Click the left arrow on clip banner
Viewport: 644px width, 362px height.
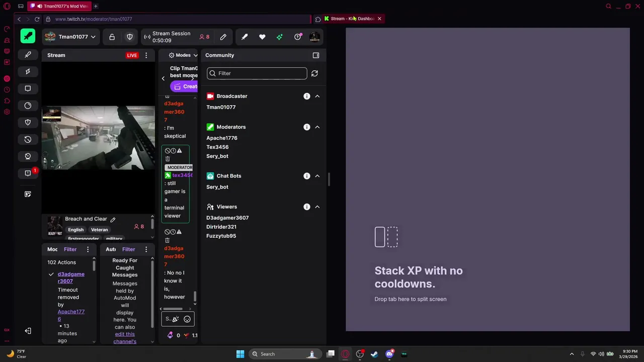163,78
